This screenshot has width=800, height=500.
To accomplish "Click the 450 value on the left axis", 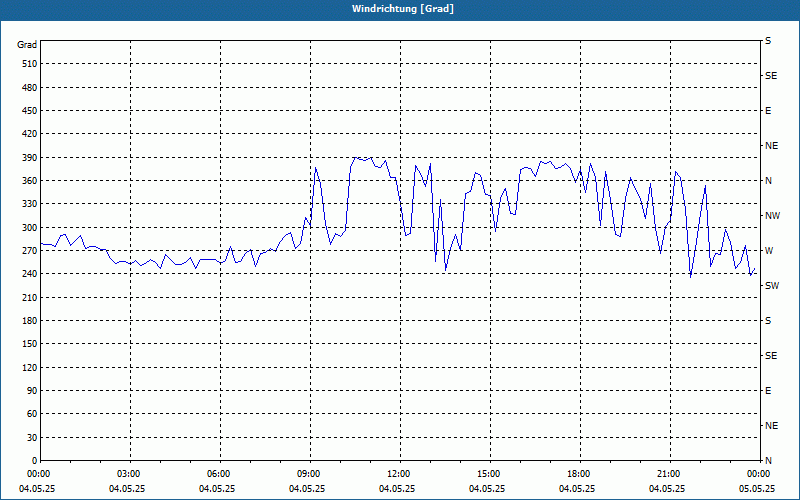I will pyautogui.click(x=30, y=111).
